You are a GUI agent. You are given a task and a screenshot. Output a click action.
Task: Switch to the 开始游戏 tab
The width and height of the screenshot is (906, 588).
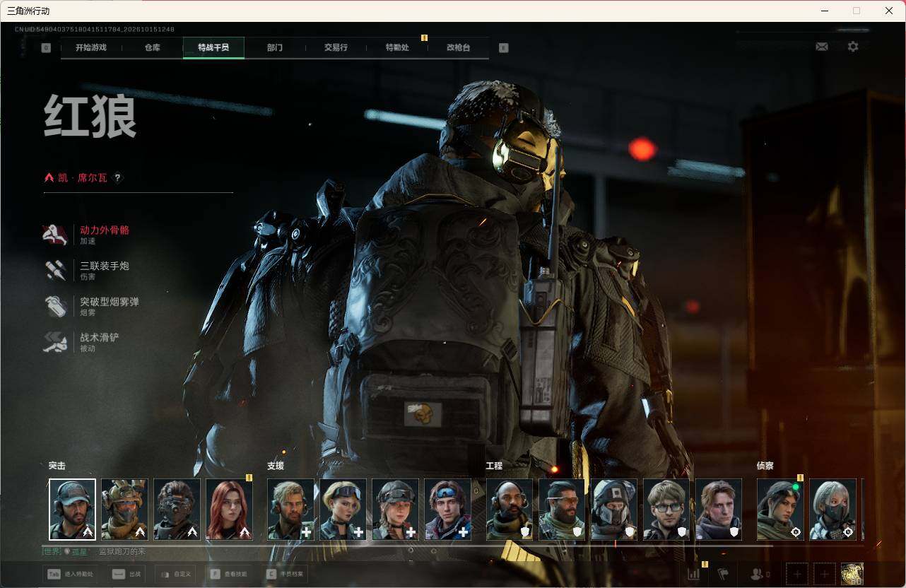tap(91, 47)
